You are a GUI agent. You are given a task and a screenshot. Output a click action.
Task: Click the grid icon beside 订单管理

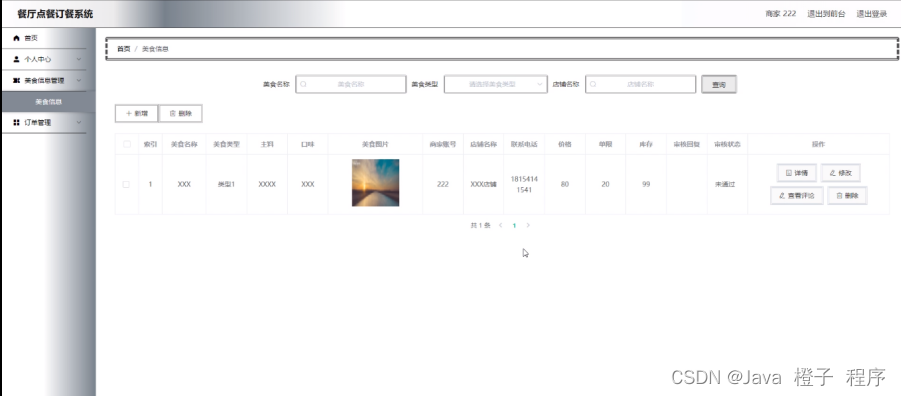tap(16, 122)
